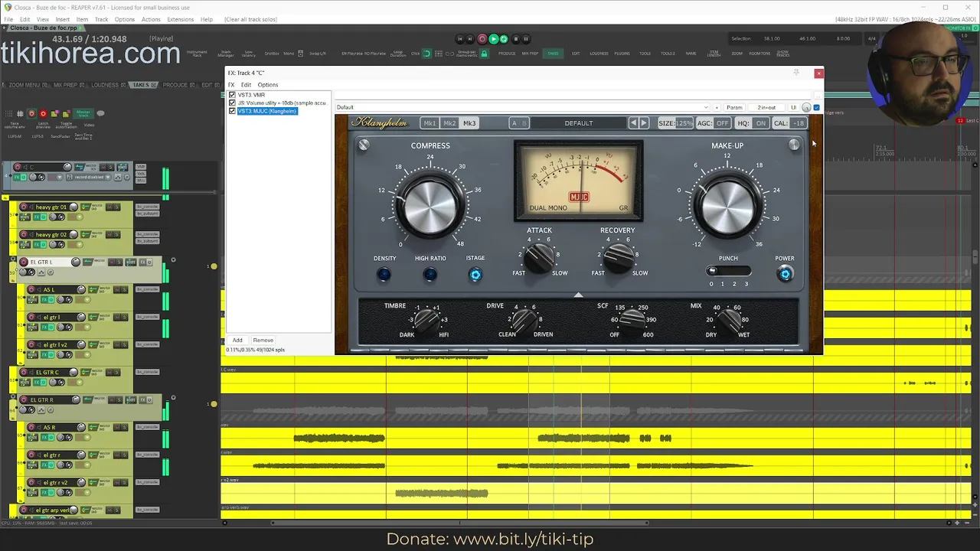Open the FX menu in FX window
980x551 pixels.
click(x=231, y=85)
